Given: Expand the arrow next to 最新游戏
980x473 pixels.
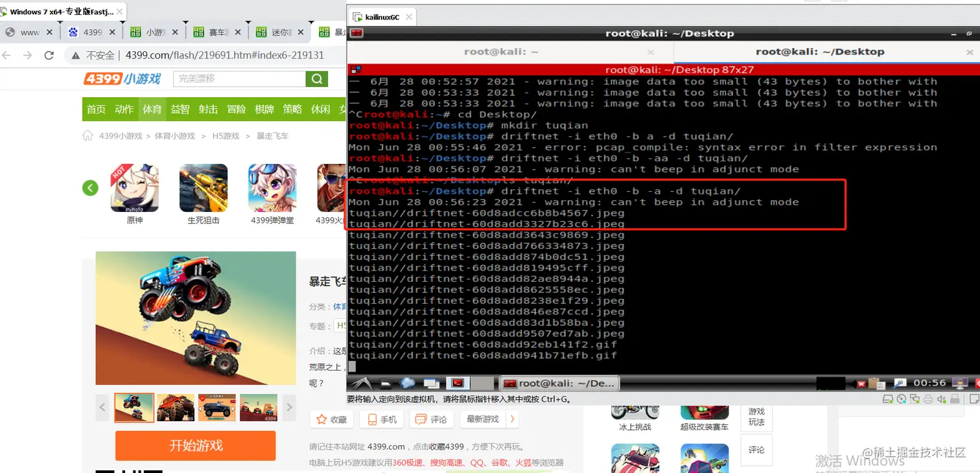Looking at the screenshot, I should click(513, 419).
